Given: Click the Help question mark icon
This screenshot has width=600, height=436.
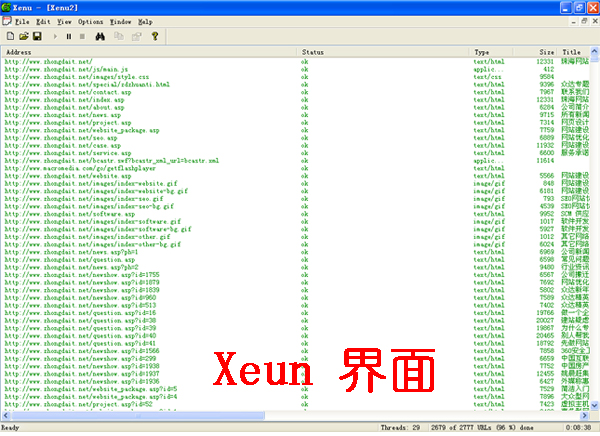Looking at the screenshot, I should point(155,36).
